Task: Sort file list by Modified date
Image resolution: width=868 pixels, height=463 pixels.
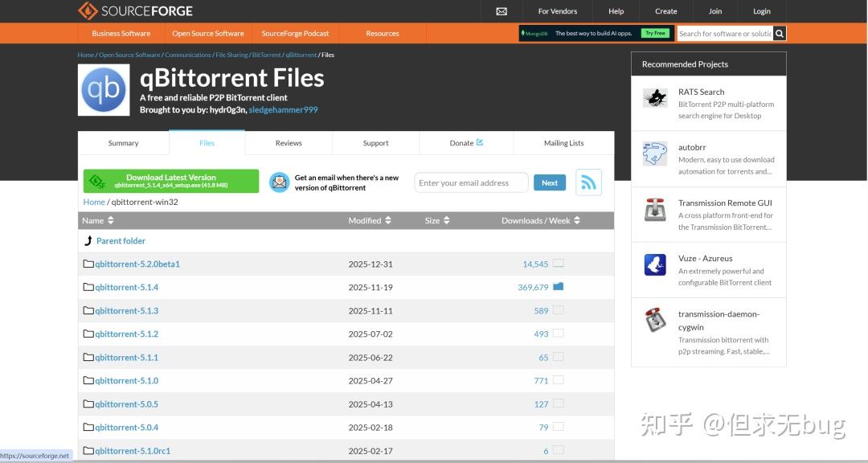Action: point(370,220)
